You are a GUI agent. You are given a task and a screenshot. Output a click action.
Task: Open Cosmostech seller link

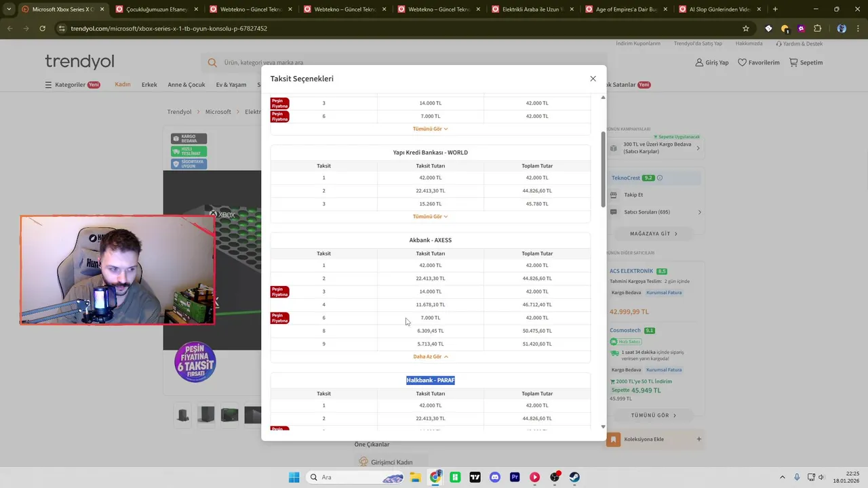[625, 331]
